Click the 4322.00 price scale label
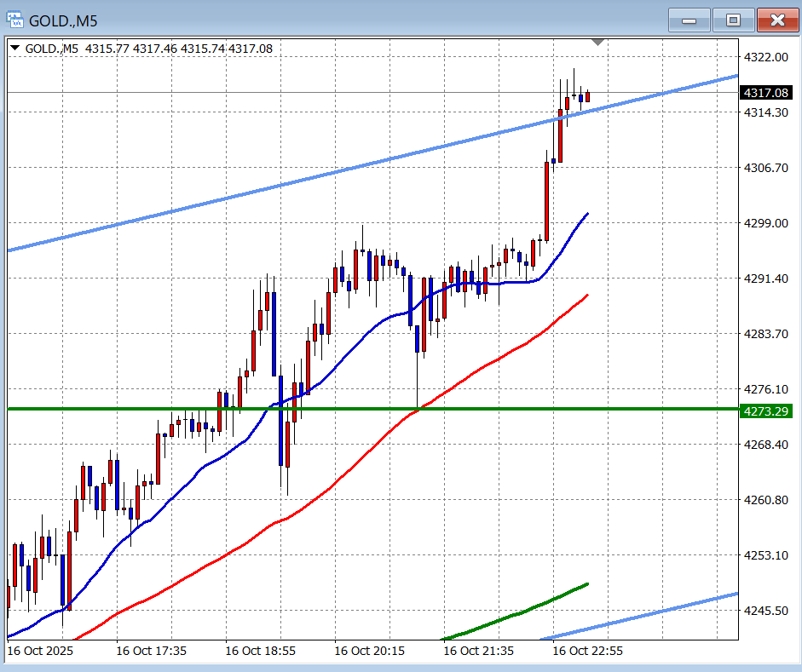The image size is (802, 672). coord(764,57)
